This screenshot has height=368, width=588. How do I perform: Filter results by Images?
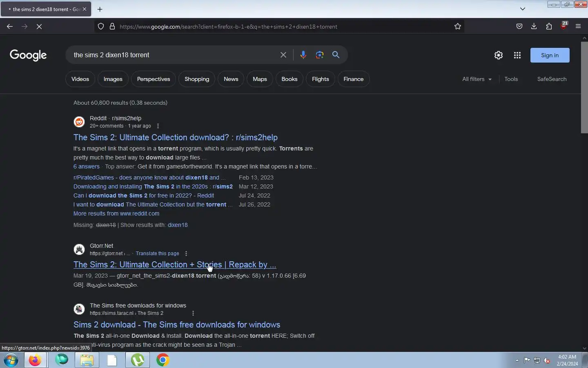tap(113, 79)
